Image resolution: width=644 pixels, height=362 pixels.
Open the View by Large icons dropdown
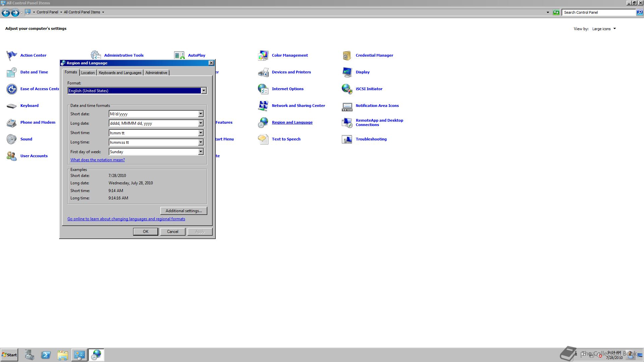tap(604, 29)
